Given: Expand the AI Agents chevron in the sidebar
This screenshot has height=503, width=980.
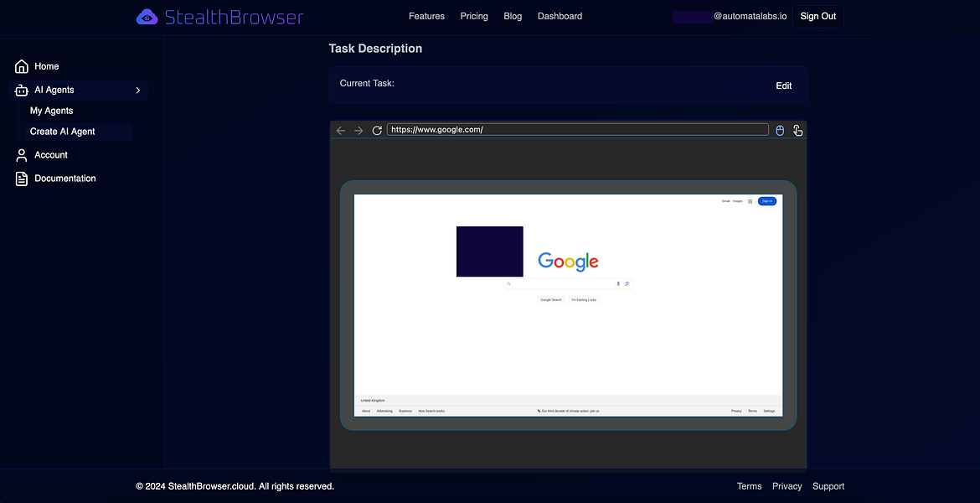Looking at the screenshot, I should (x=138, y=90).
